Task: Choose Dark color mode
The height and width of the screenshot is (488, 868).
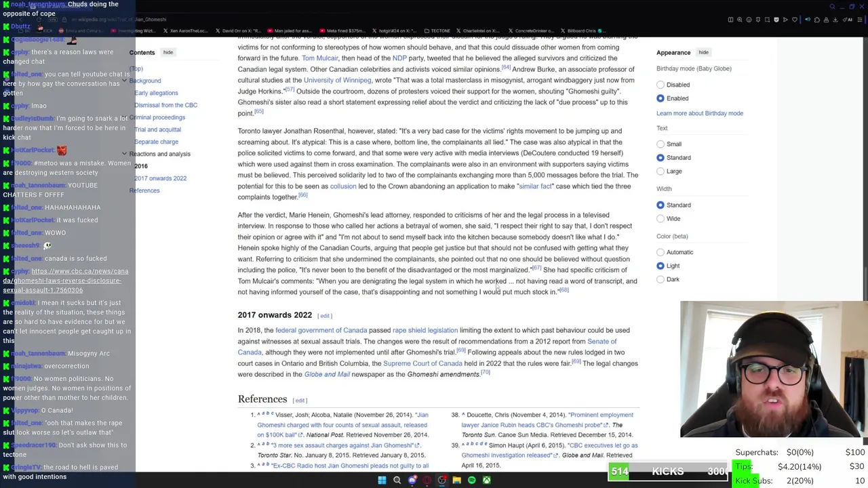Action: (660, 279)
